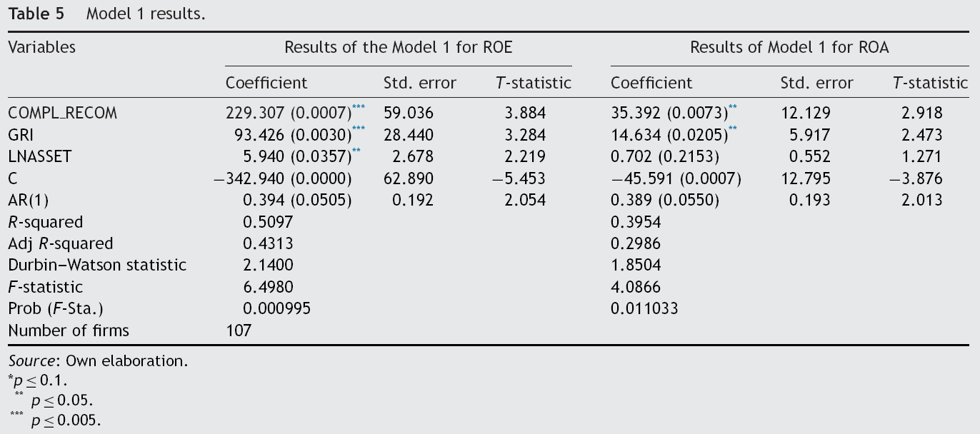The height and width of the screenshot is (434, 980).
Task: Click the blue asterisks after 229.307 (0.0007)
Action: click(x=359, y=108)
